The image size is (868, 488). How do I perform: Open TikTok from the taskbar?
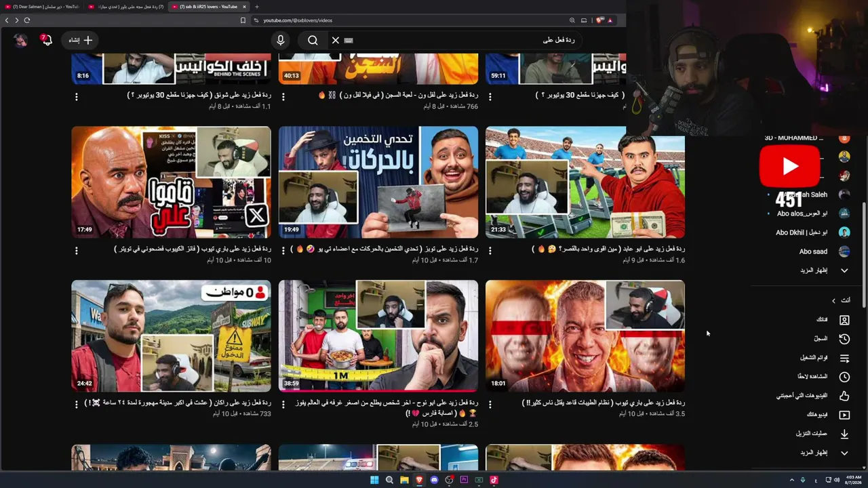(494, 480)
